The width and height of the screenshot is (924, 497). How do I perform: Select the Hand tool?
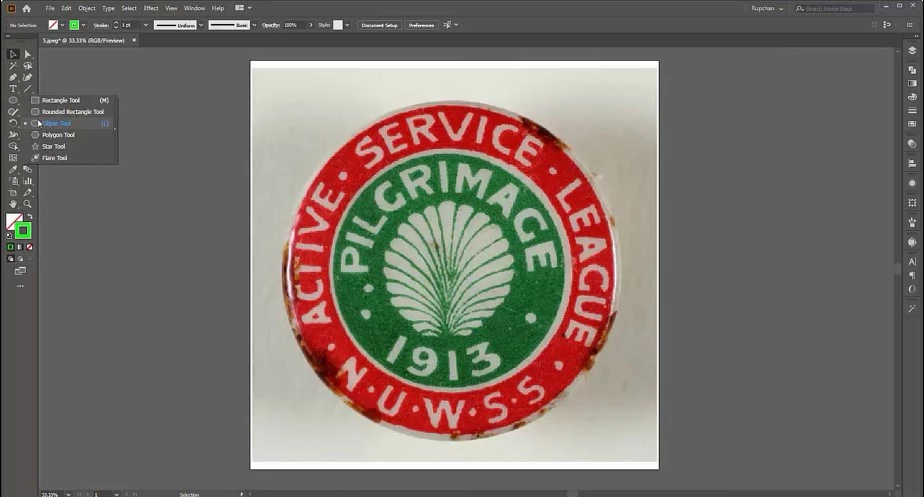[13, 204]
